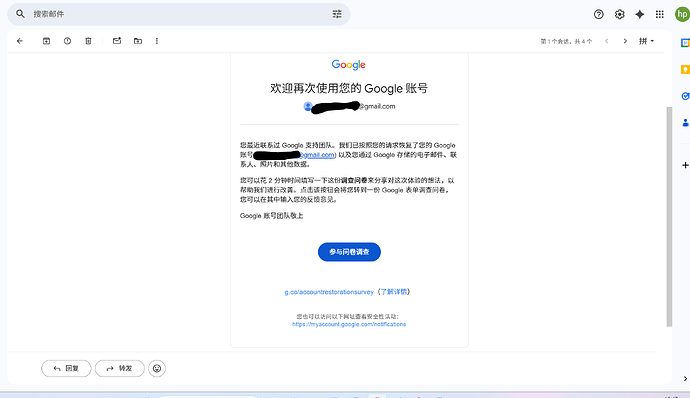Click the account avatar beside email address
690x398 pixels.
pos(308,106)
